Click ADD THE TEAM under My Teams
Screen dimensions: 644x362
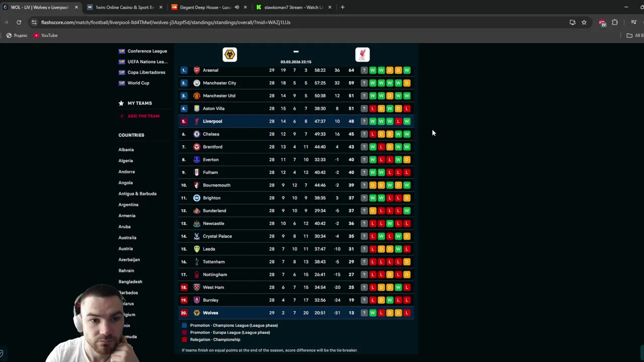[x=139, y=116]
